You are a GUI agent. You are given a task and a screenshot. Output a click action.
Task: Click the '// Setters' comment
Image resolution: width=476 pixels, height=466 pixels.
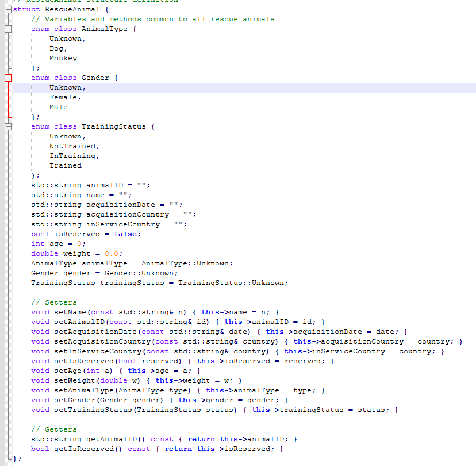(x=54, y=302)
